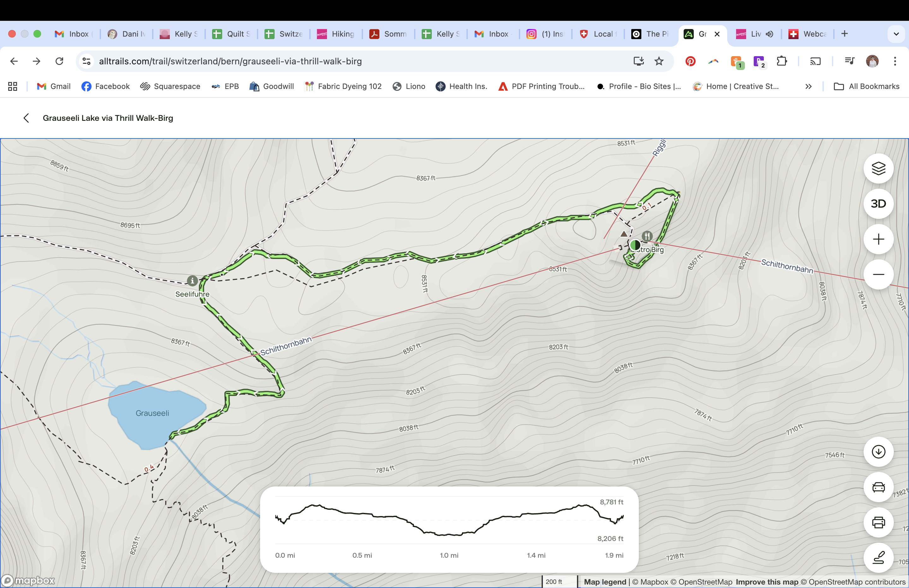Open the route edit pencil tool
Screen dimensions: 909x588
[878, 558]
